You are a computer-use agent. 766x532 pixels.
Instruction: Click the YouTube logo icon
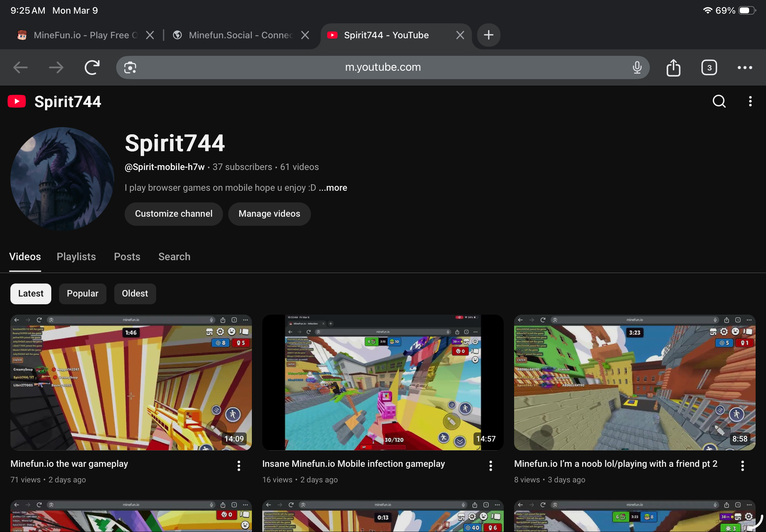tap(17, 101)
